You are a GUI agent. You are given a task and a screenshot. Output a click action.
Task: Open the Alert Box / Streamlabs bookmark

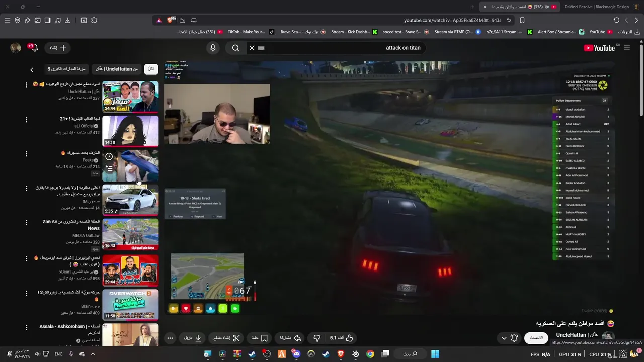click(x=561, y=32)
